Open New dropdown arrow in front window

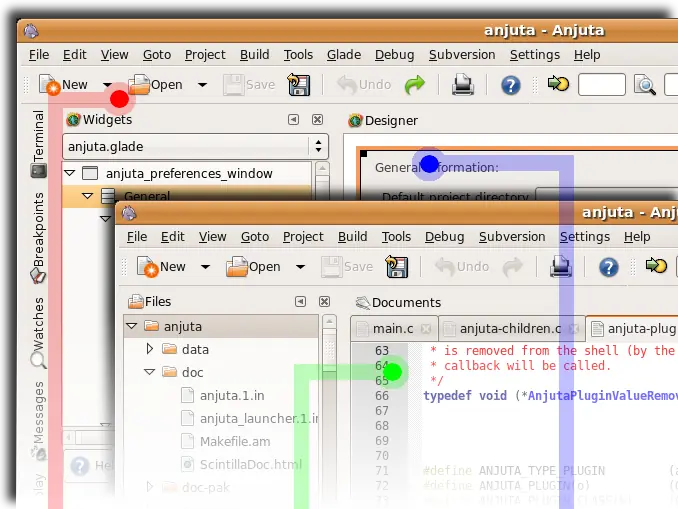pos(205,266)
